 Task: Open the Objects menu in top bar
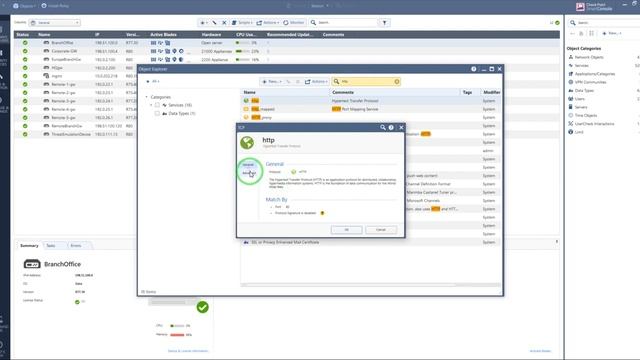[x=24, y=6]
